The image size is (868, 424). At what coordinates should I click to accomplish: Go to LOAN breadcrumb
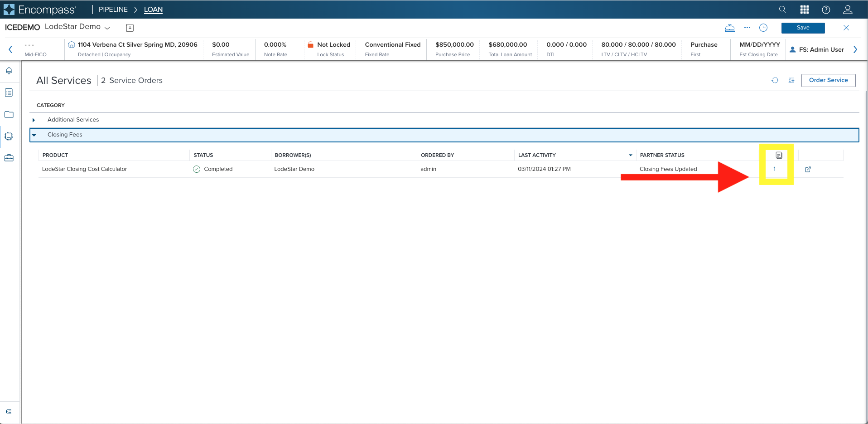coord(153,10)
